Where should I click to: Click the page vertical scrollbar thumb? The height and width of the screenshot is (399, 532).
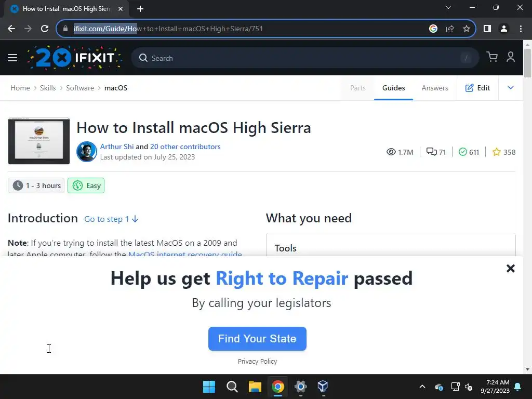click(x=527, y=63)
